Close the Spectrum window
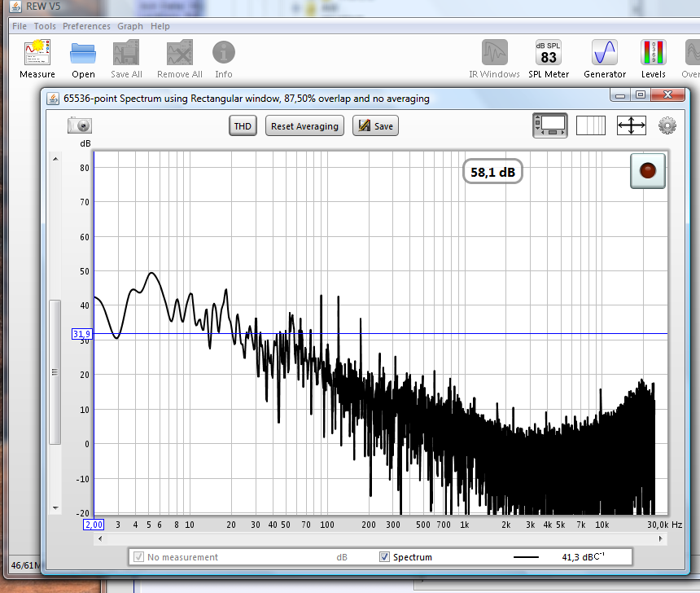700x593 pixels. 667,94
